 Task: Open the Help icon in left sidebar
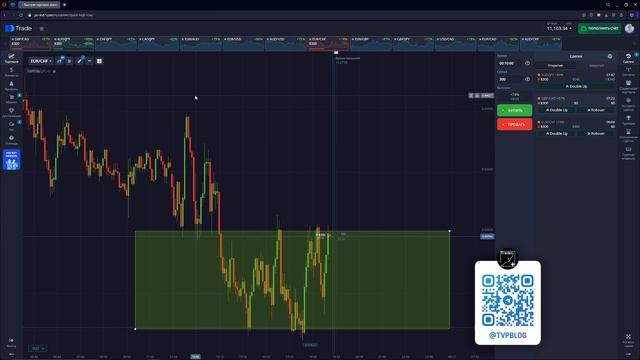pyautogui.click(x=11, y=140)
